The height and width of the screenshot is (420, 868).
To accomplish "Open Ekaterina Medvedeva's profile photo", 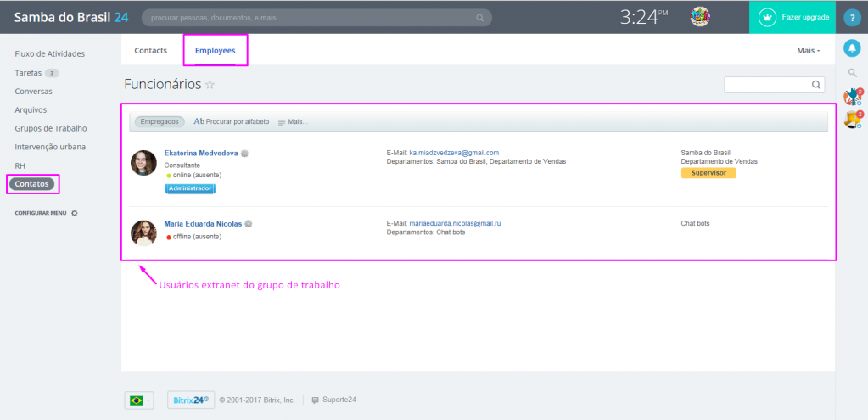I will coord(143,163).
